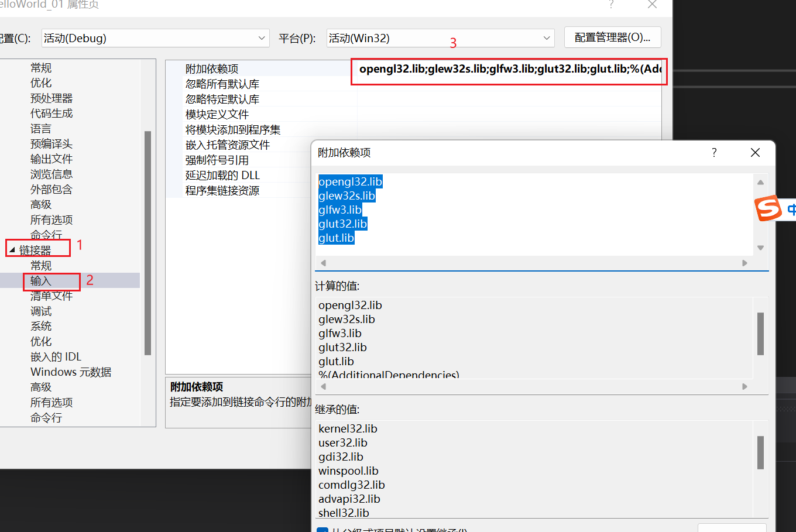Viewport: 796px width, 532px height.
Task: Click highlighted opengl32.lib line in the edit box
Action: click(x=350, y=182)
